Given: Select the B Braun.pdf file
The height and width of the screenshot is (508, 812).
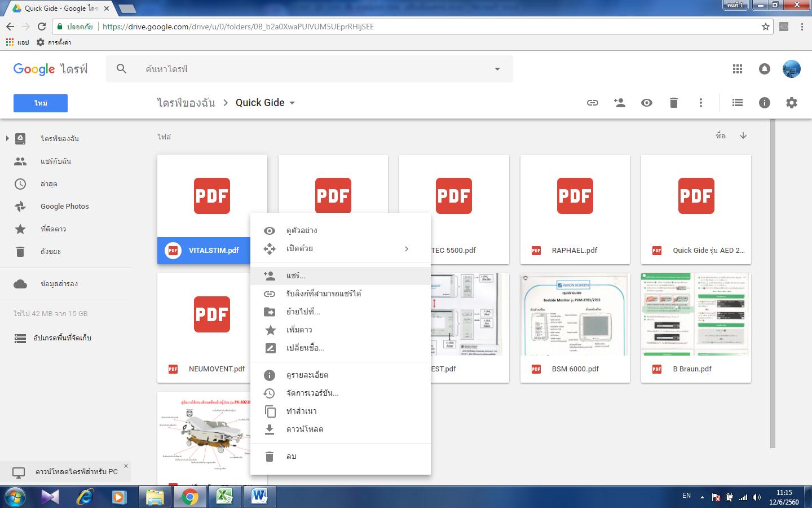Looking at the screenshot, I should tap(696, 328).
